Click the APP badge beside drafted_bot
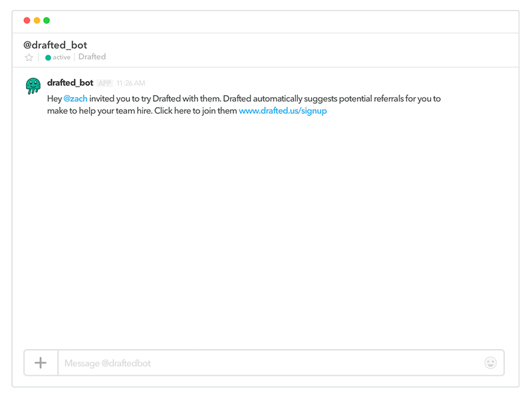 coord(104,82)
